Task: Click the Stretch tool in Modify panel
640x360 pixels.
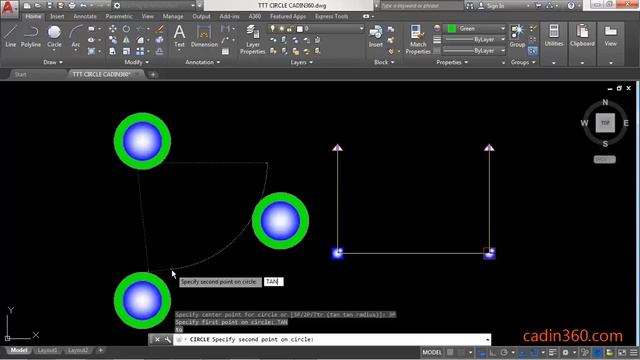Action: coord(113,51)
